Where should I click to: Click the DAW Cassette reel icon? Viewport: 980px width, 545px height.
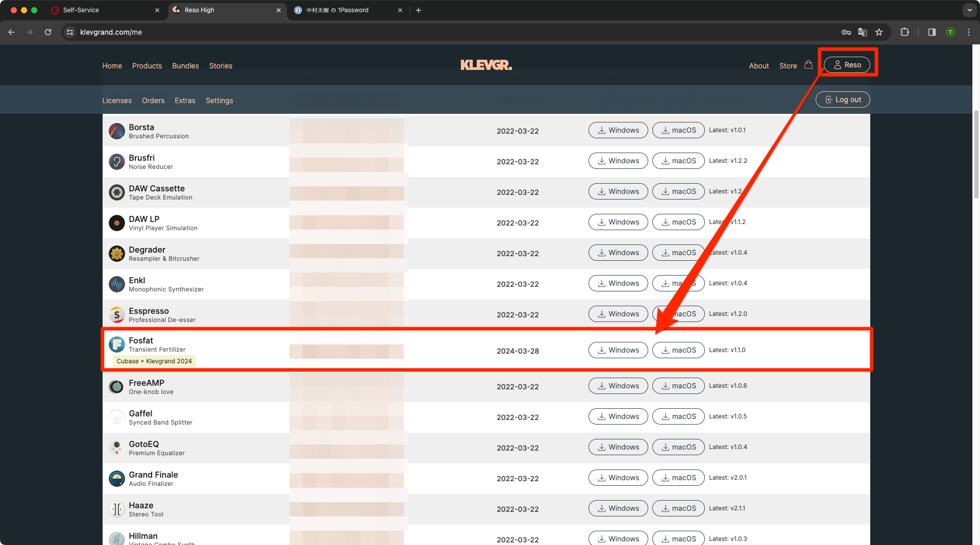(117, 192)
